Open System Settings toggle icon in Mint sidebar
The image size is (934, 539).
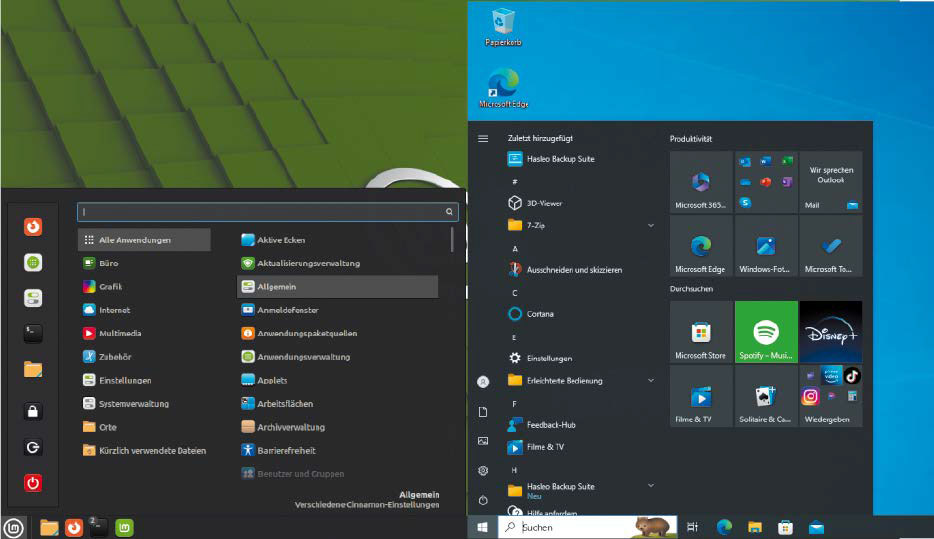tap(33, 298)
